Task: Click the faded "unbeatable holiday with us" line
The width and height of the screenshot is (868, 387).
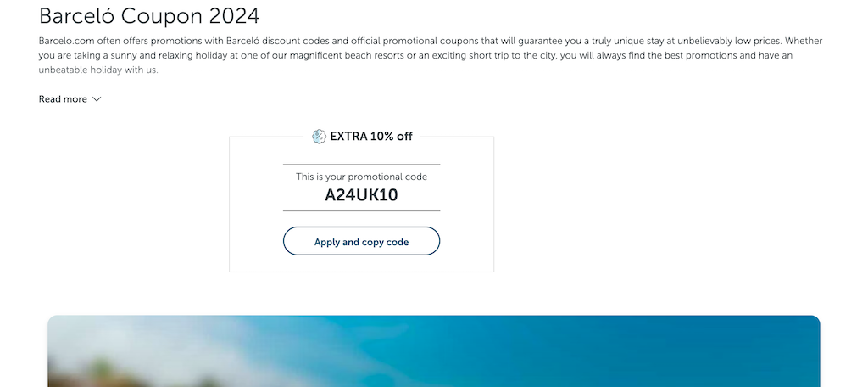Action: pyautogui.click(x=98, y=70)
